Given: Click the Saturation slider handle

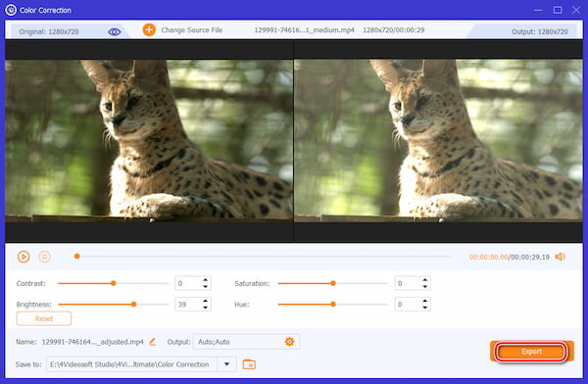Looking at the screenshot, I should pos(333,283).
